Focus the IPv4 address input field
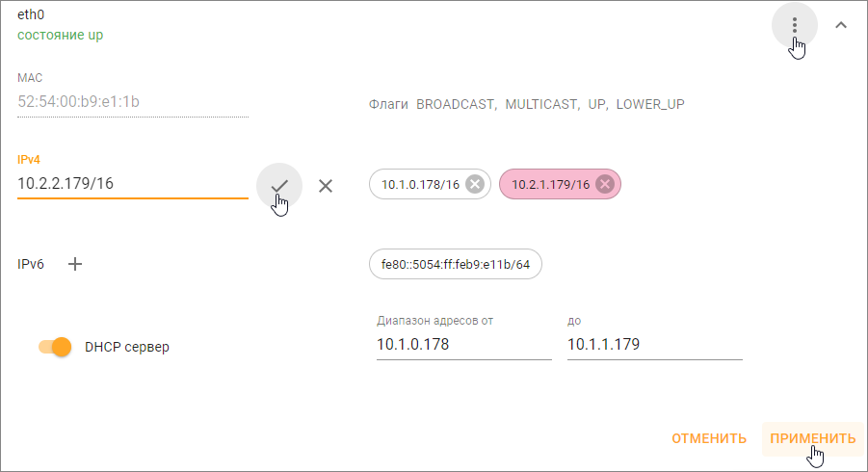Screen dimensions: 868x472 (133, 183)
